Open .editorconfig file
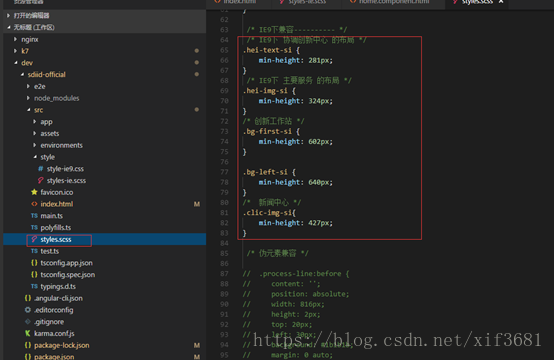 (x=54, y=310)
